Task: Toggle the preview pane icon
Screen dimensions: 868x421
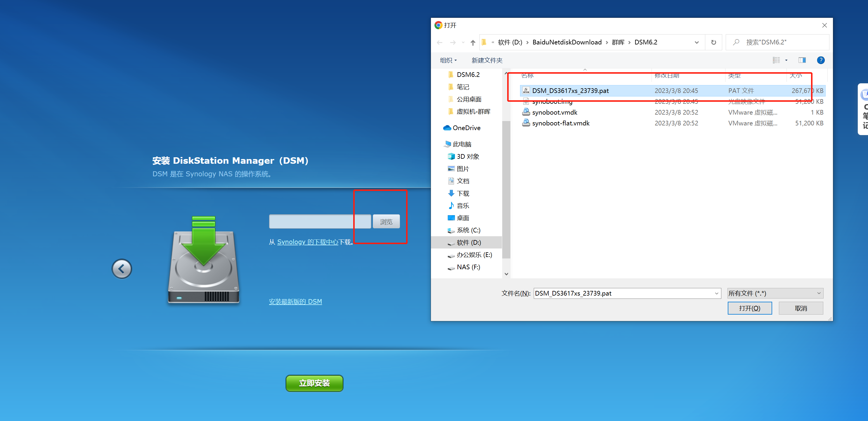Action: (802, 60)
